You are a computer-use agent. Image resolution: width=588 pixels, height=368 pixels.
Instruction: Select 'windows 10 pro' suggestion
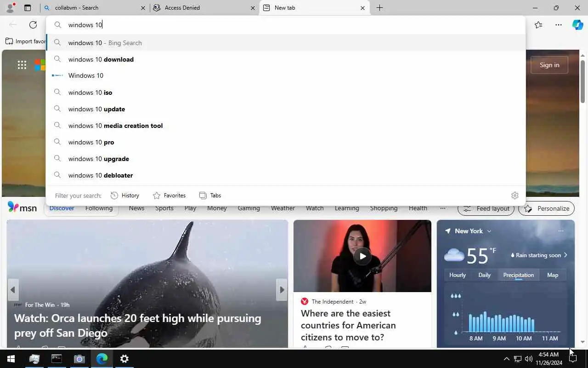click(x=286, y=142)
